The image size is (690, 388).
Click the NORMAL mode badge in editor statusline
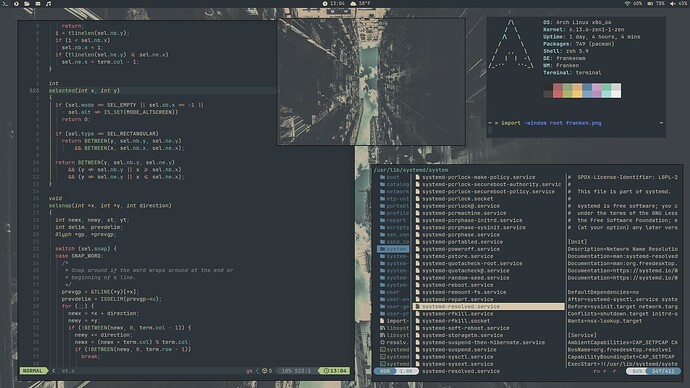pos(33,371)
